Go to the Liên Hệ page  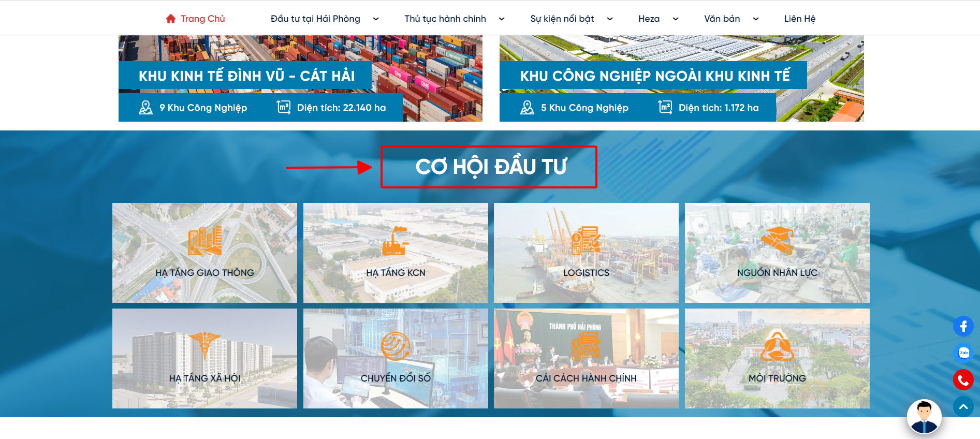pos(799,19)
